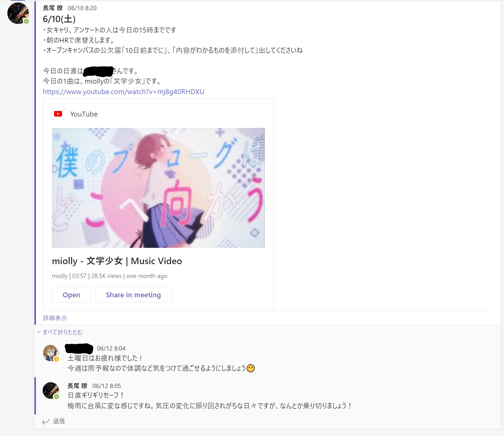Viewport: 504px width, 436px height.
Task: Click the surprised-face emoji in the reply
Action: 251,368
